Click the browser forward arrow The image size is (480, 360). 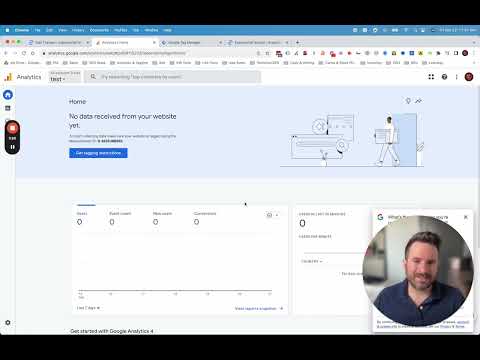[15, 53]
